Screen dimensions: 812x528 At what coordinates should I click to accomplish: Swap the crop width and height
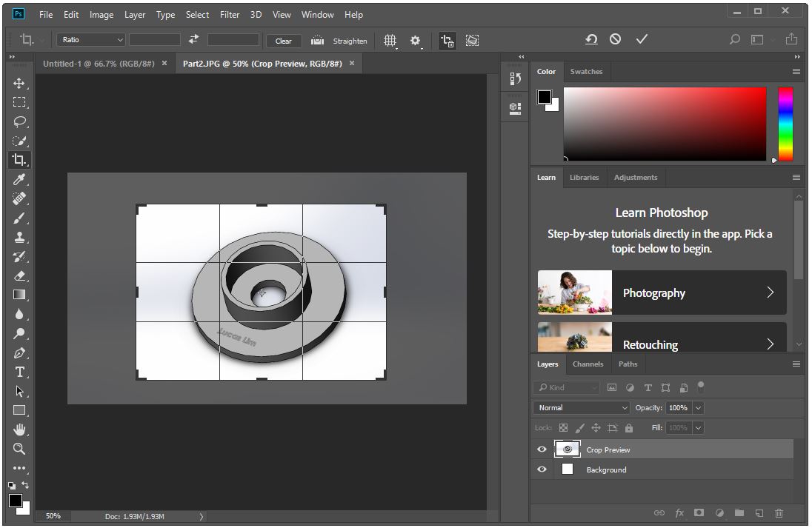[x=194, y=40]
